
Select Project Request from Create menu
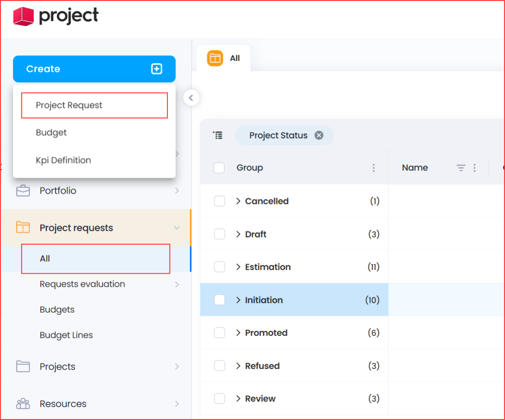pos(69,106)
